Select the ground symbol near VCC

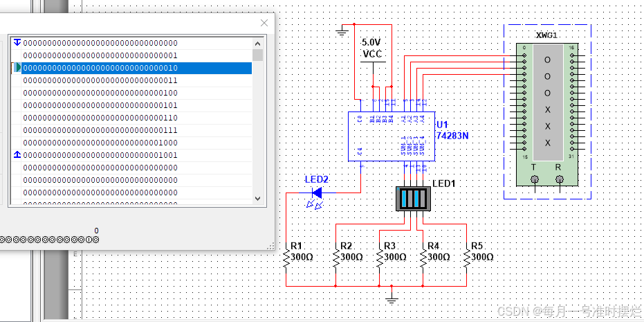342,31
